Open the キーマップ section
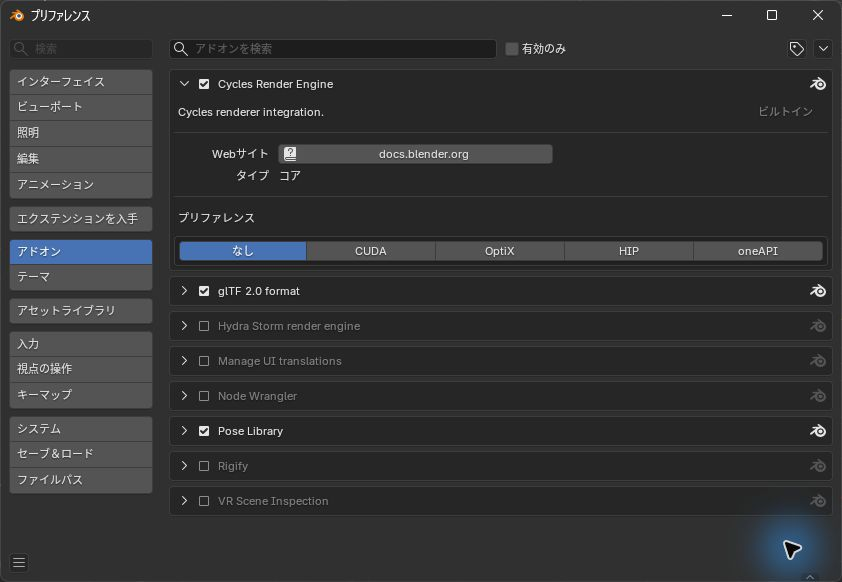This screenshot has height=582, width=842. pyautogui.click(x=81, y=395)
